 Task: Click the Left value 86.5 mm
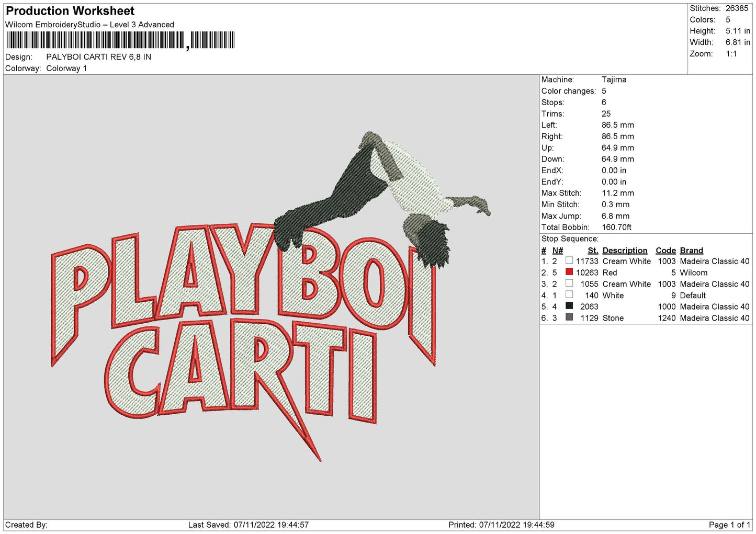pos(617,125)
